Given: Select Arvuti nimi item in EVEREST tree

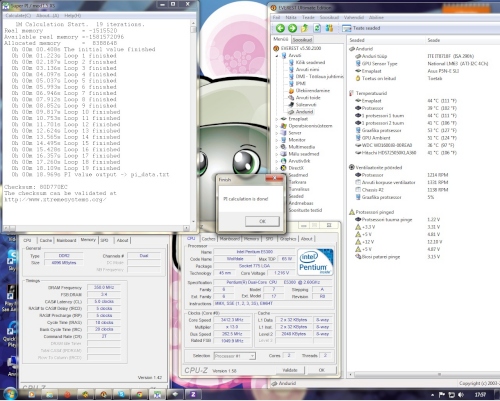Looking at the screenshot, I should [x=304, y=69].
